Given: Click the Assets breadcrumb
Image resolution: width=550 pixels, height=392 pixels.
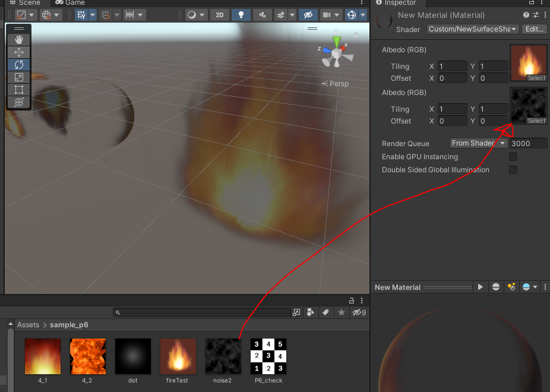Looking at the screenshot, I should (x=28, y=325).
